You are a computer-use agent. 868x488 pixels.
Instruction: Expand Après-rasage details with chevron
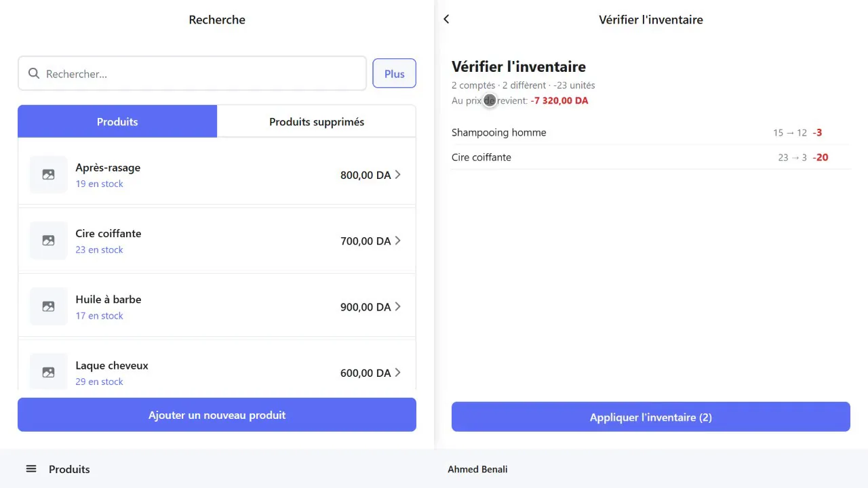point(397,175)
